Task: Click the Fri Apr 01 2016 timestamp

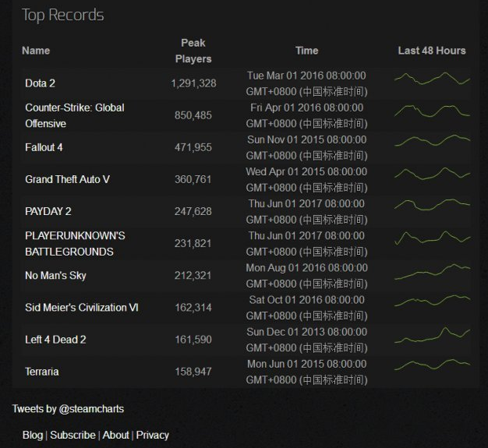Action: (307, 116)
